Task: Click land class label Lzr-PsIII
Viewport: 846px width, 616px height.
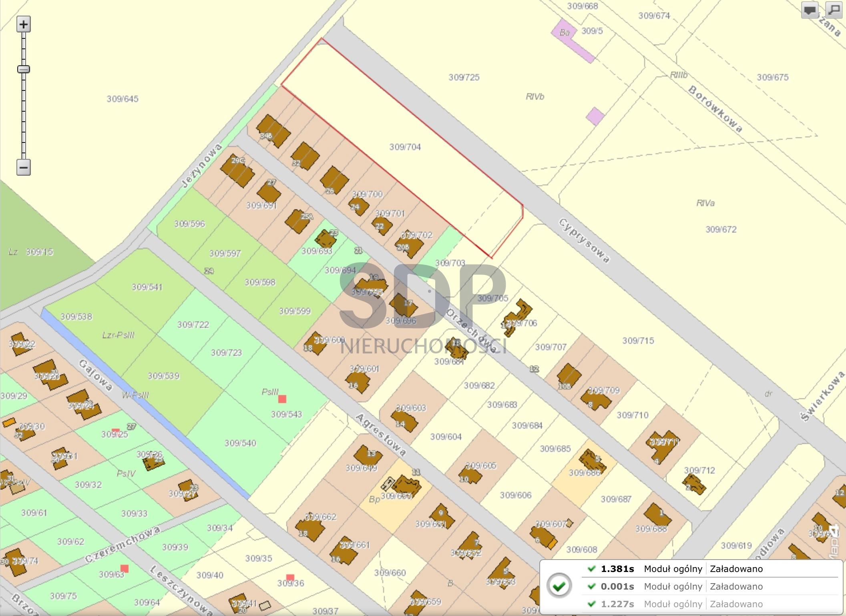Action: [x=118, y=335]
